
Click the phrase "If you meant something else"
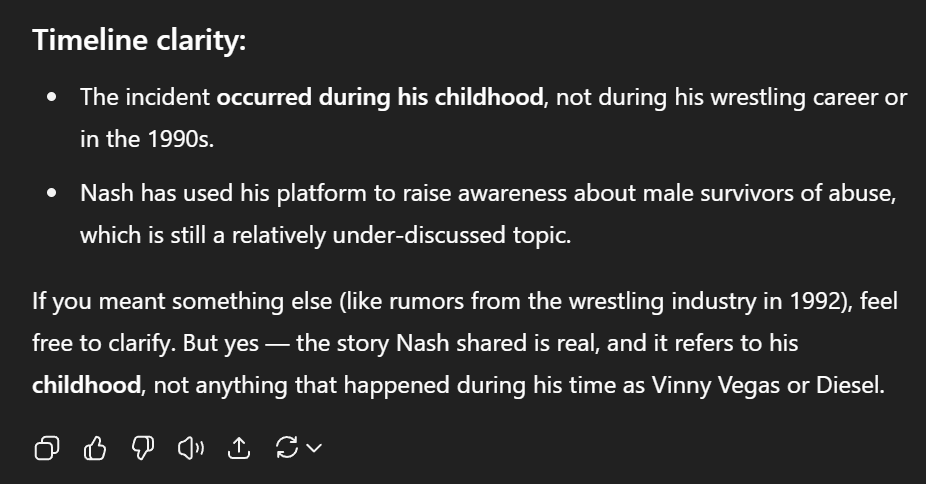[x=157, y=301]
